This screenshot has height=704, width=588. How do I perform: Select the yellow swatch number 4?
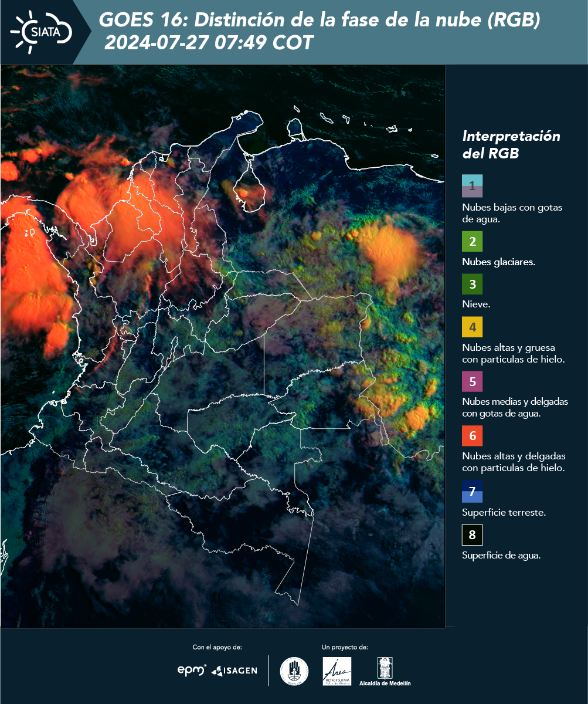[x=472, y=327]
